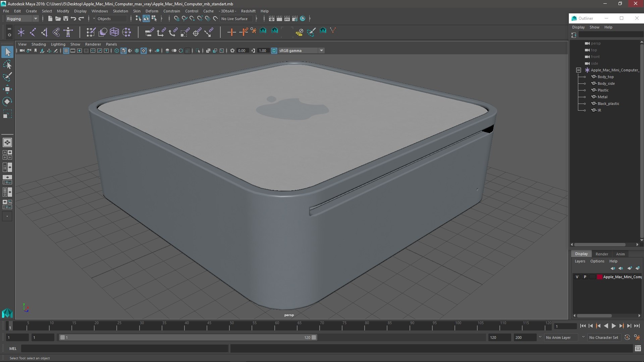This screenshot has width=644, height=362.
Task: Activate the Paint Selection tool
Action: click(7, 77)
